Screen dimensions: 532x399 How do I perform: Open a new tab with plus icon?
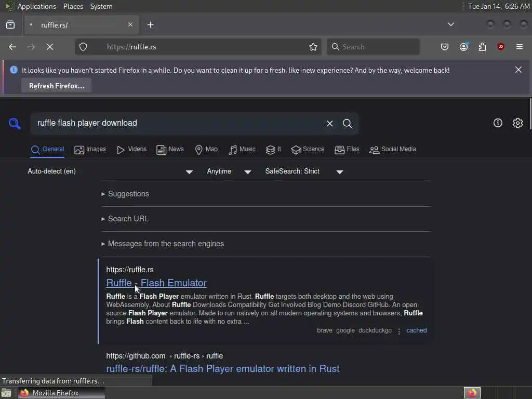(x=150, y=25)
